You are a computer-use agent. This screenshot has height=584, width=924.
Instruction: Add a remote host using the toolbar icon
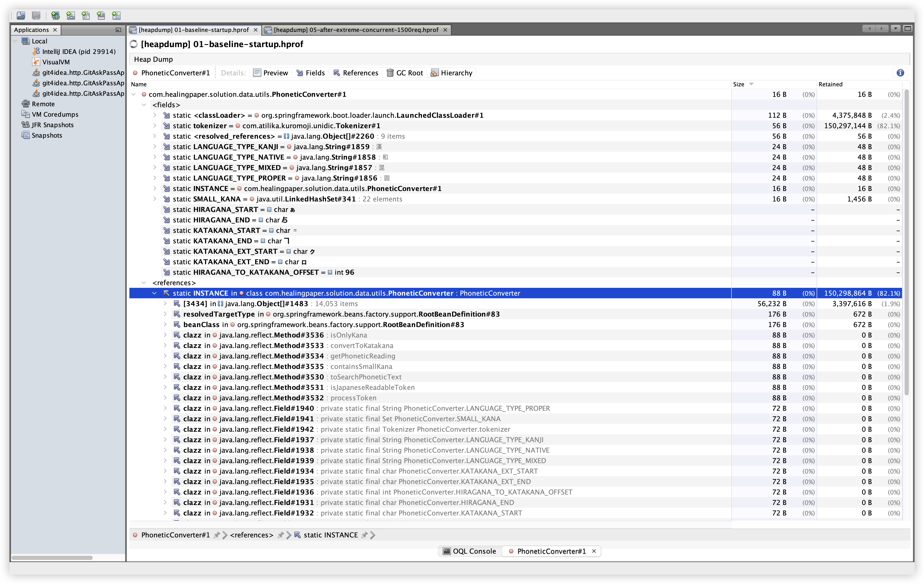click(55, 16)
